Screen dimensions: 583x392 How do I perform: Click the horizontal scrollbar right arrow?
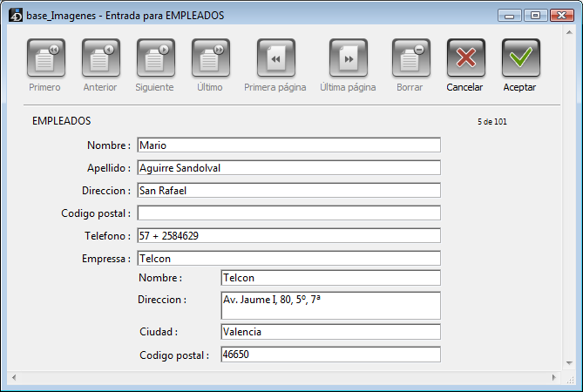[554, 377]
